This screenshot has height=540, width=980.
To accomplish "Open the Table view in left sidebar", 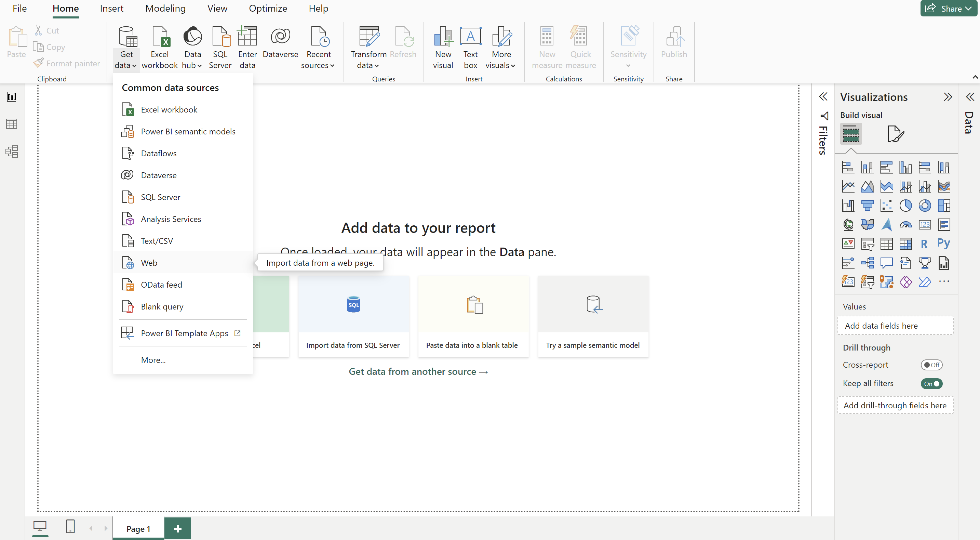I will (x=11, y=124).
